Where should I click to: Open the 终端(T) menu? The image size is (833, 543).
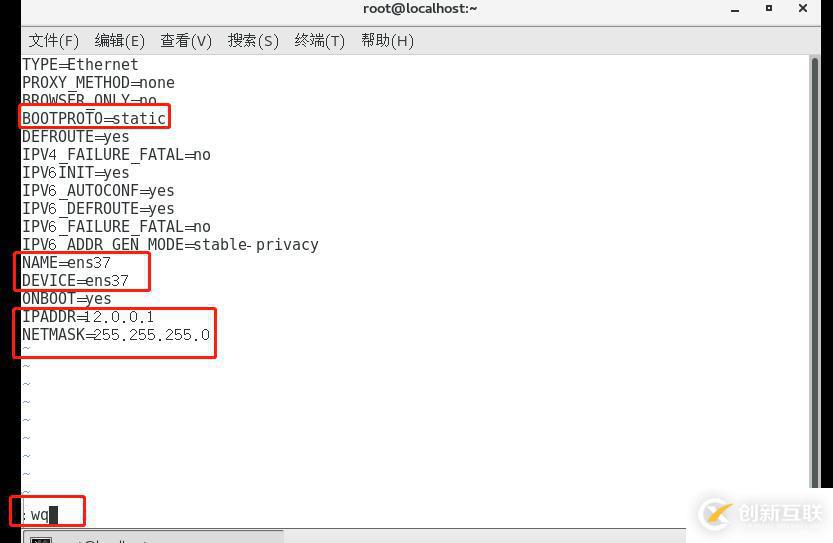point(319,41)
